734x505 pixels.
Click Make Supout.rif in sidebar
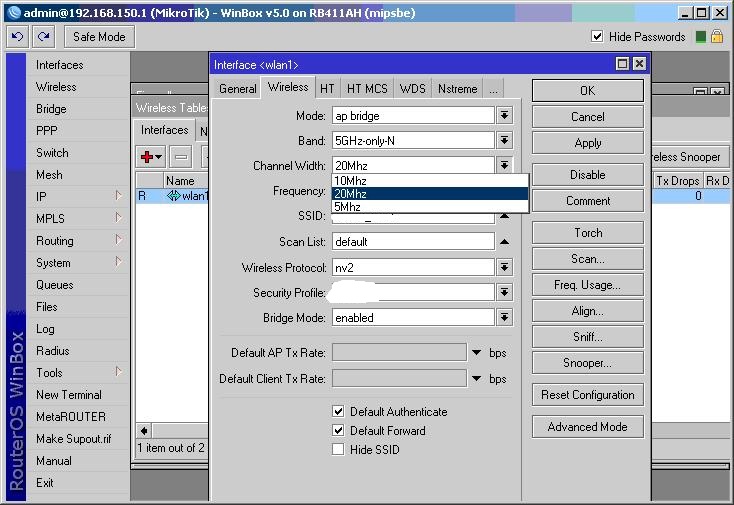tap(73, 439)
